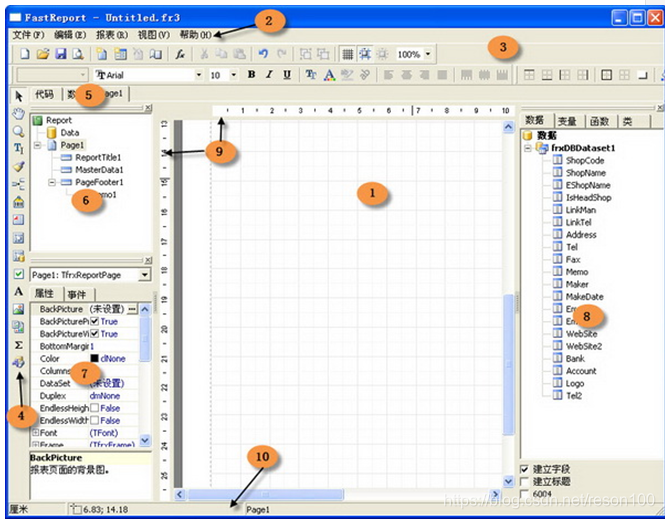The height and width of the screenshot is (519, 665).
Task: Save the report with the floppy icon
Action: [x=61, y=54]
